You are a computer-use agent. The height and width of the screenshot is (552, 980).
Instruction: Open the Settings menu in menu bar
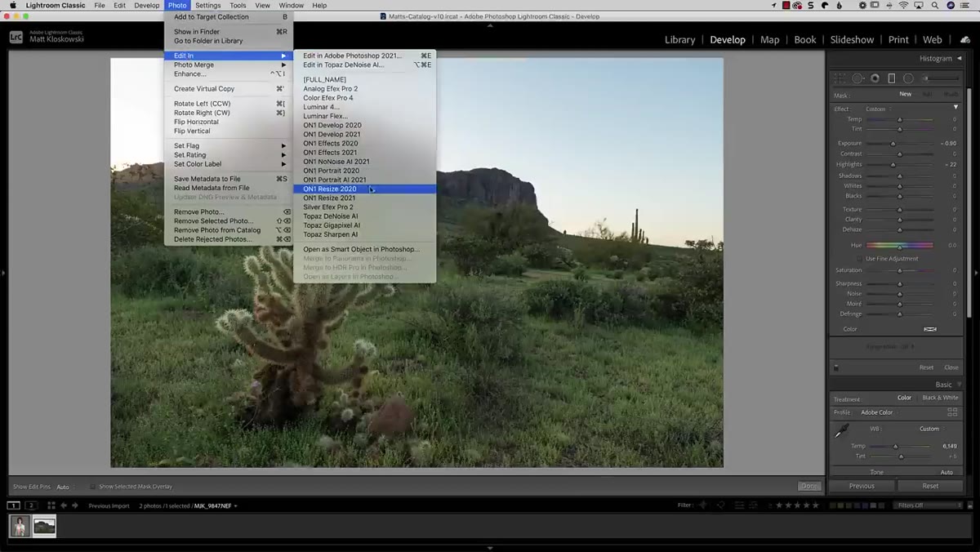click(x=207, y=5)
